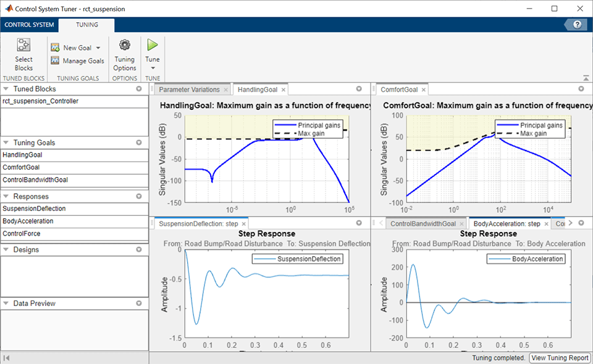Click the New Goal icon
Viewport: 593px width, 364px height.
point(55,48)
